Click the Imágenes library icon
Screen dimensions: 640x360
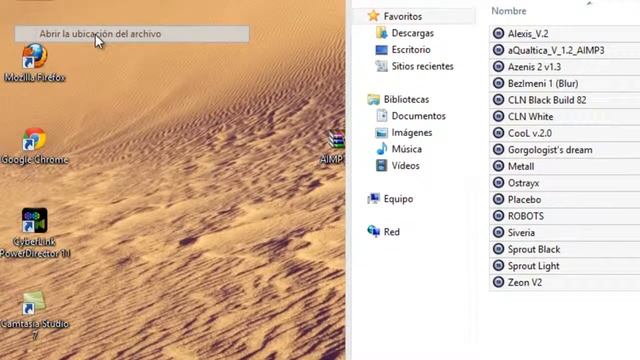pyautogui.click(x=381, y=133)
